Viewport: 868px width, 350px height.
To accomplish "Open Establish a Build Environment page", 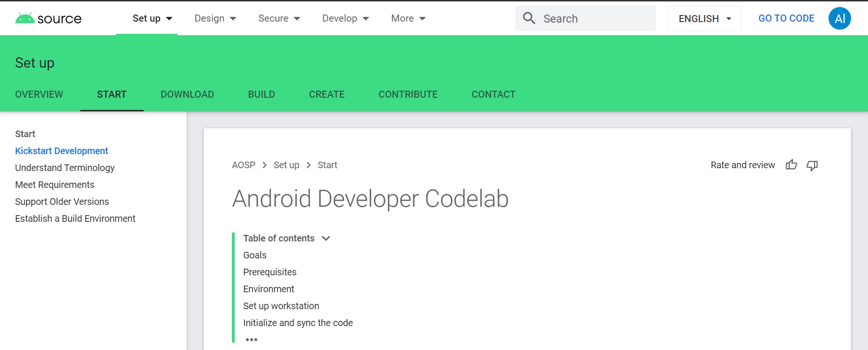I will tap(75, 218).
